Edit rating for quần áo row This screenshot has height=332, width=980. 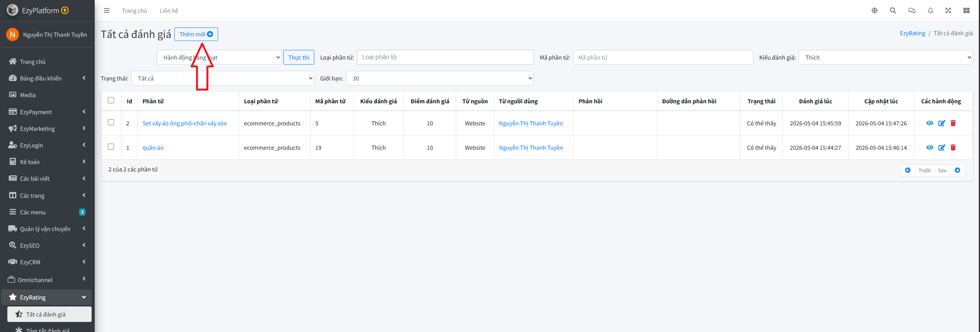942,147
